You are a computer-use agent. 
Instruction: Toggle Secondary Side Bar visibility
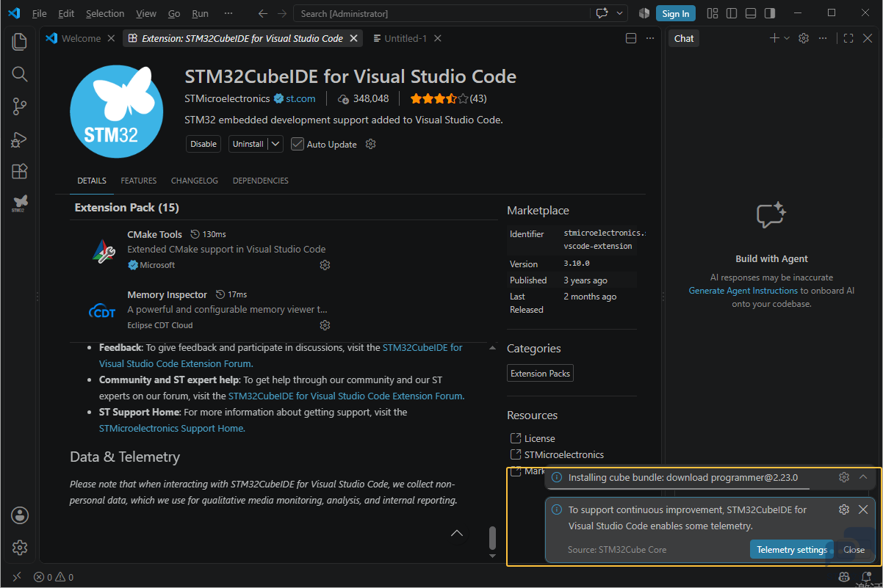click(769, 13)
